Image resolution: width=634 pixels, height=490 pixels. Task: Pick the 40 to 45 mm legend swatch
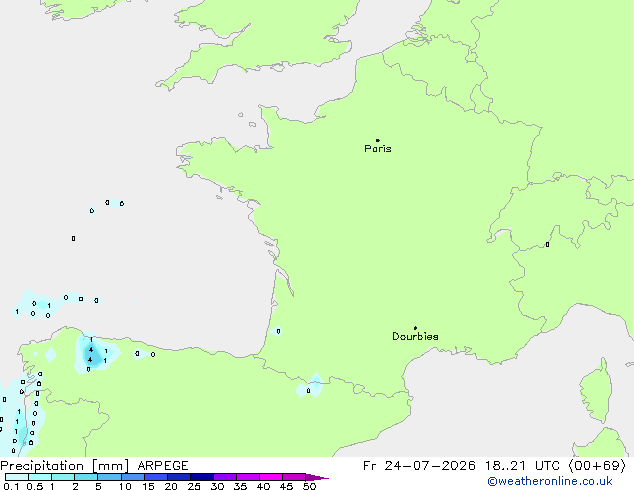click(x=271, y=477)
